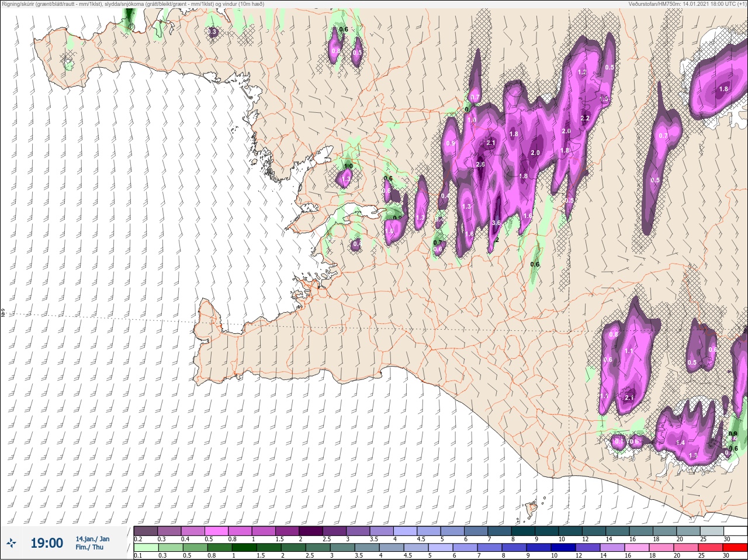Click the 1.2 value in northeast snow band
The width and height of the screenshot is (748, 560).
581,72
